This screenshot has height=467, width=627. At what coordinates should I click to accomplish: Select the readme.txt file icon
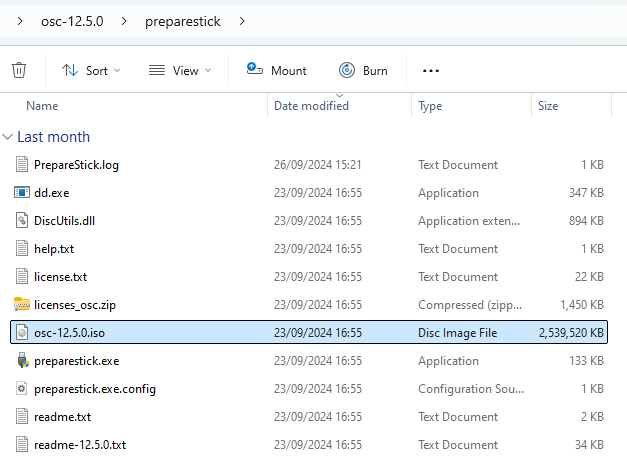tap(22, 416)
